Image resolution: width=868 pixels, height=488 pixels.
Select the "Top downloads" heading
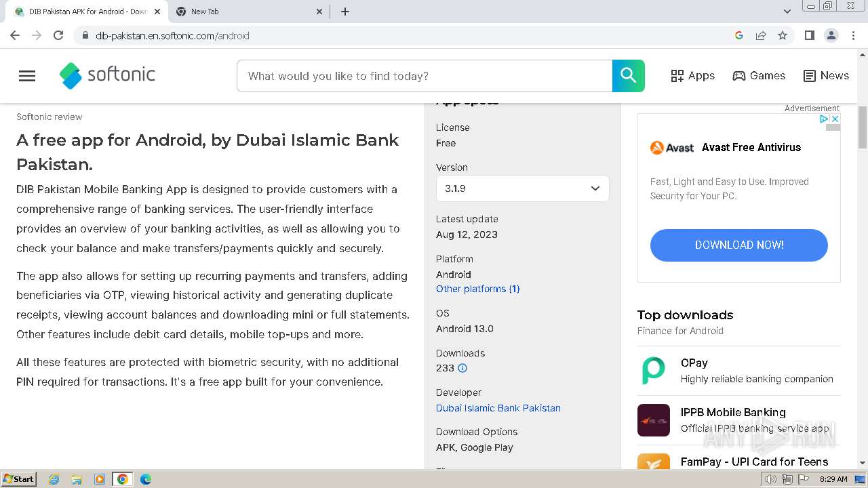(685, 315)
